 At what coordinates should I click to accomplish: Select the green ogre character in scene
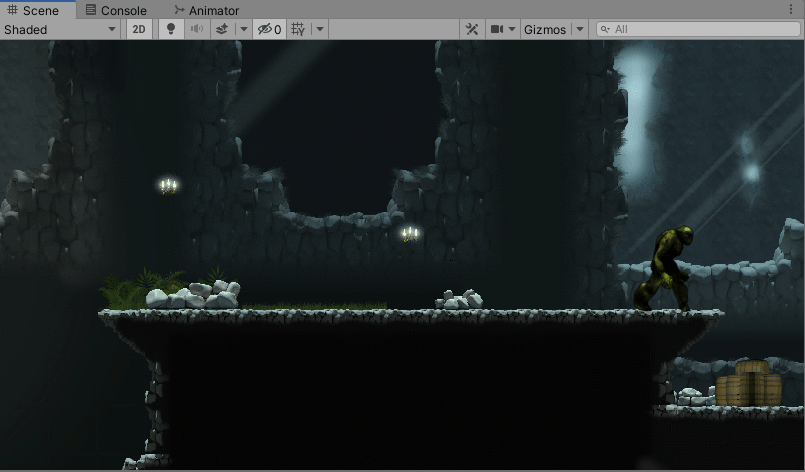664,268
